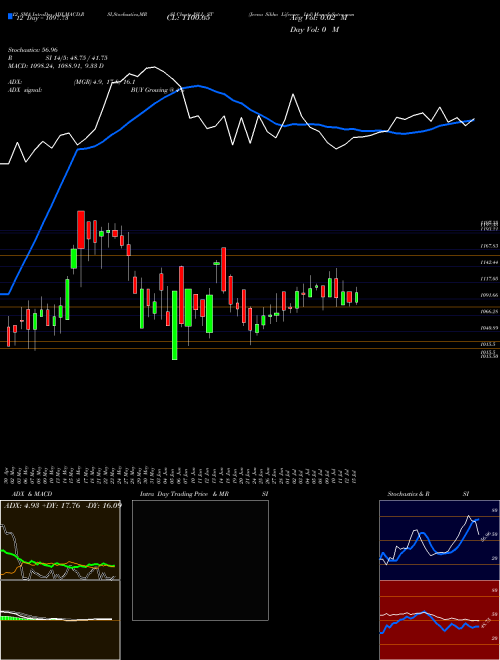This screenshot has height=660, width=500.
Task: Click the red RSI chart panel
Action: (439, 620)
